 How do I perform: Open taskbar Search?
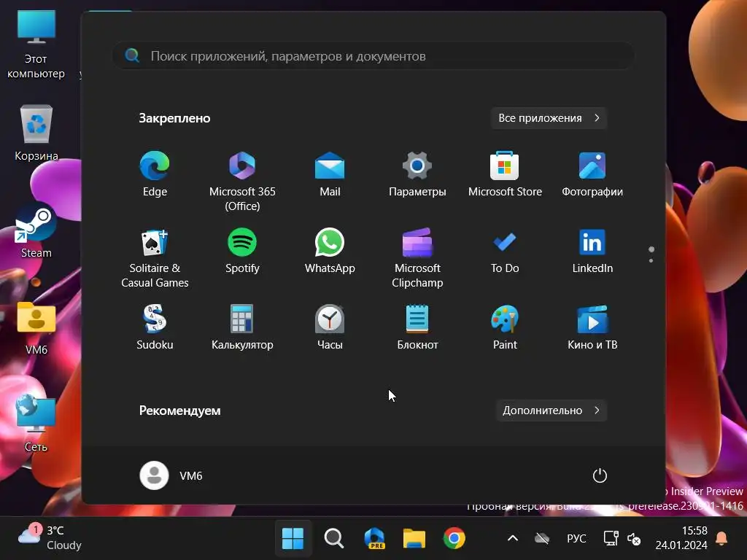click(x=334, y=539)
